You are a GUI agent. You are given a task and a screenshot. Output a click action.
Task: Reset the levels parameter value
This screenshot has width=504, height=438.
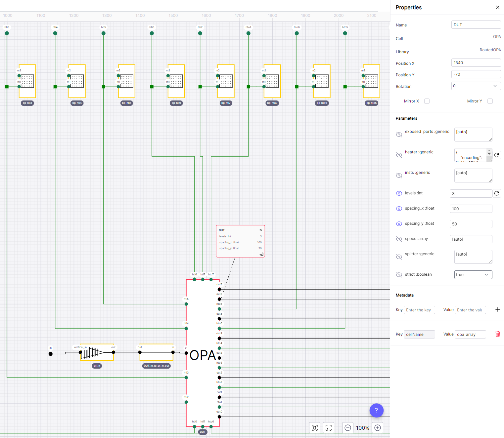coord(497,193)
